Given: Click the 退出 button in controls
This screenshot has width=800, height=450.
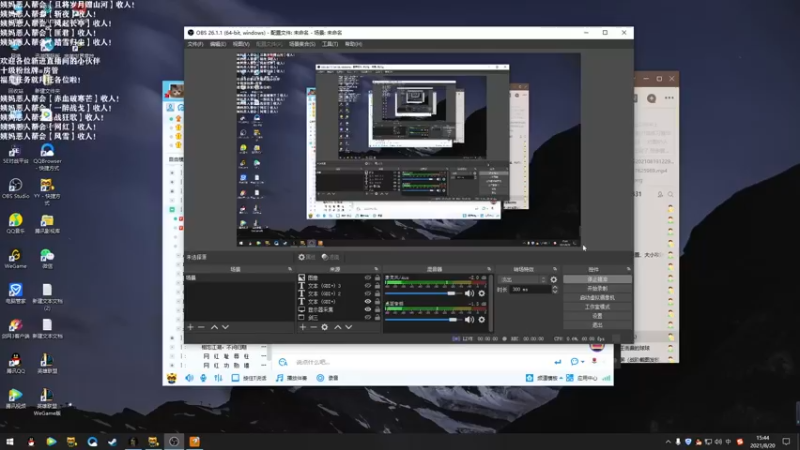Looking at the screenshot, I should pyautogui.click(x=597, y=325).
